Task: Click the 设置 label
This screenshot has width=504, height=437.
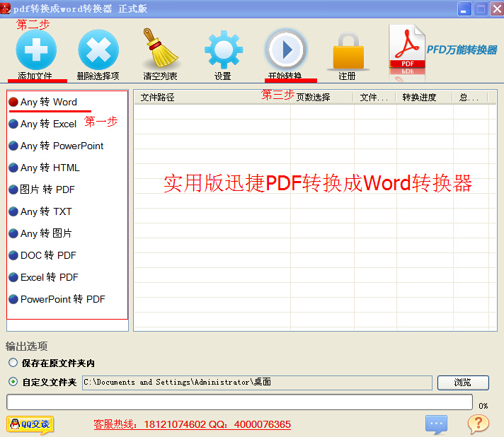Action: (x=223, y=76)
